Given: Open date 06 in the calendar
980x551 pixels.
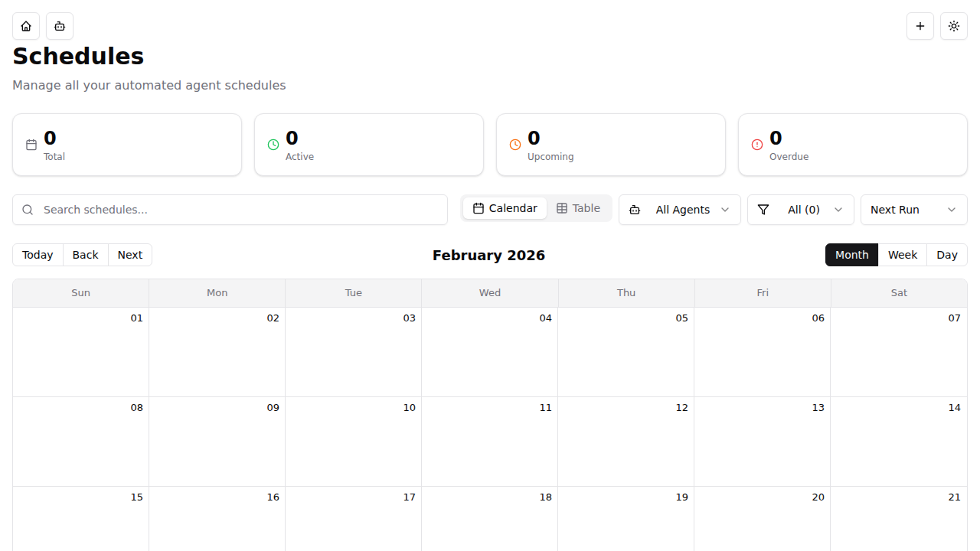Looking at the screenshot, I should click(818, 318).
